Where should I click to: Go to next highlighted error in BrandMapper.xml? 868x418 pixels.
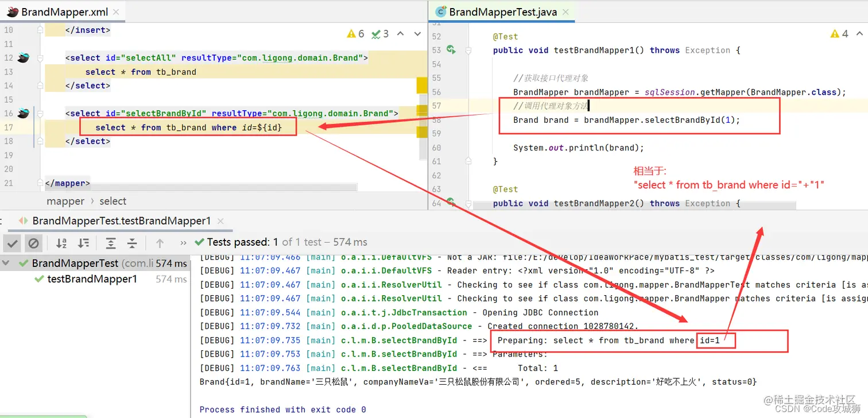[x=417, y=34]
